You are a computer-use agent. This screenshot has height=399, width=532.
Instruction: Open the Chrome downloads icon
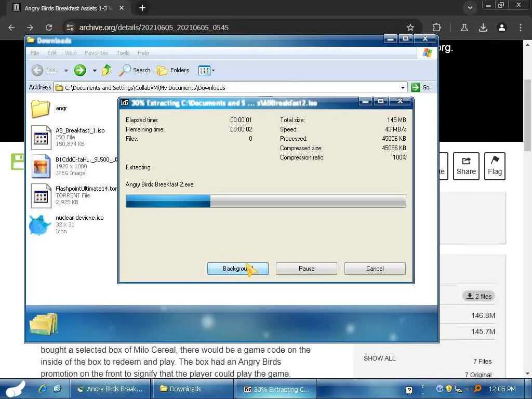(x=483, y=28)
